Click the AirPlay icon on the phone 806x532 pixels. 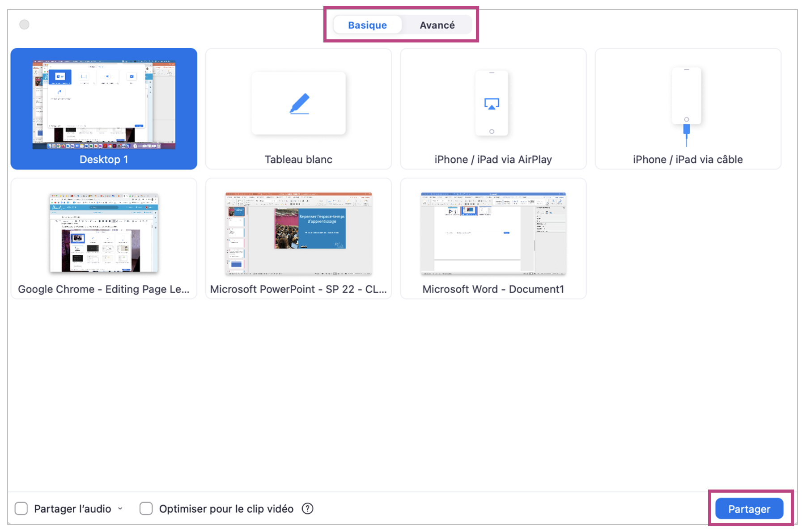point(492,104)
